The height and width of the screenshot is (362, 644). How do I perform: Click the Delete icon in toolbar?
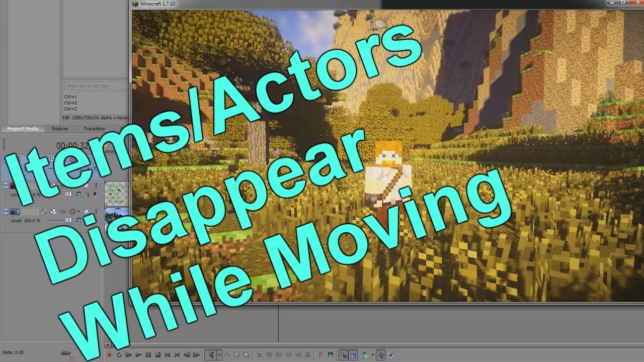259,355
